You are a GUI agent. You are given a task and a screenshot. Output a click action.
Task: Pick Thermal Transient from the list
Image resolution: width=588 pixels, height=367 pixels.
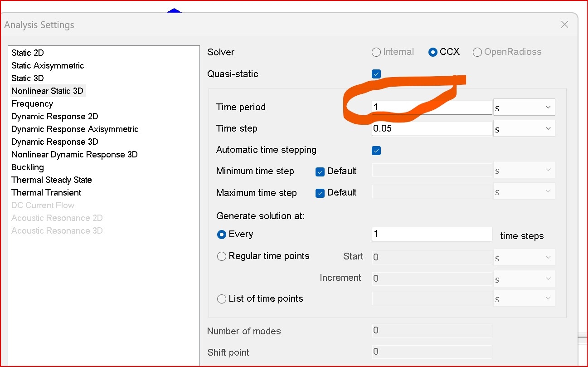coord(46,193)
